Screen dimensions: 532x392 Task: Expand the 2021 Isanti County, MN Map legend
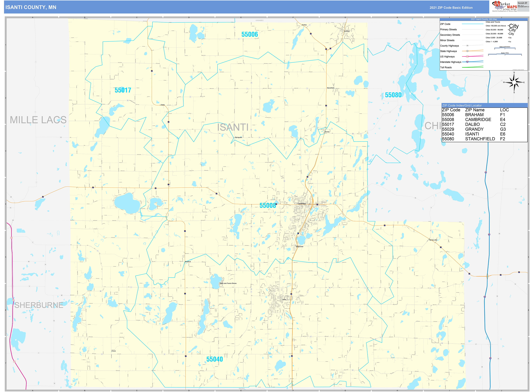pos(484,19)
